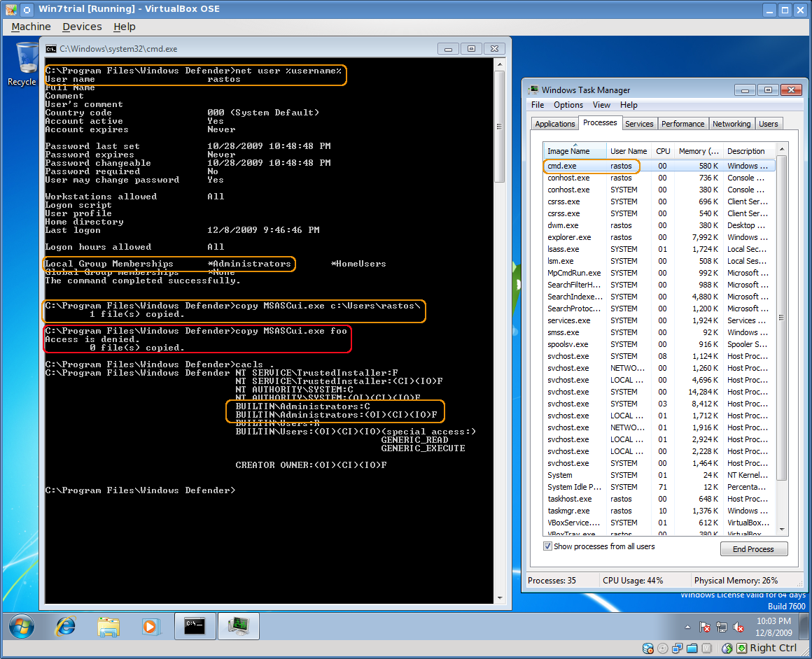Open the taskbar clock showing 10:03 PM
The height and width of the screenshot is (659, 812).
pyautogui.click(x=773, y=626)
